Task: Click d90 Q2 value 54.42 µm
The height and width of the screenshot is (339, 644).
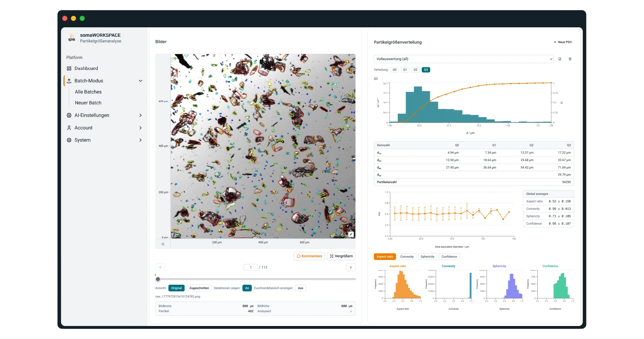Action: (527, 168)
